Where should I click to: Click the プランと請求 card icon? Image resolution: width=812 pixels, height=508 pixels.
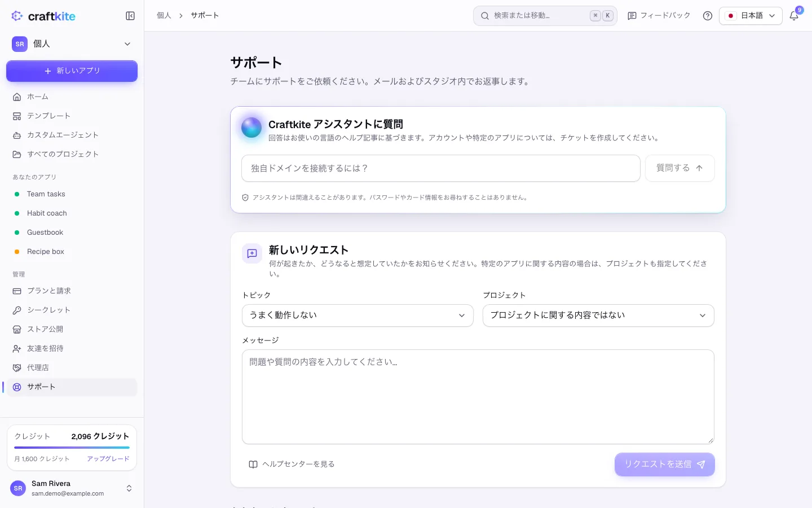pos(17,291)
